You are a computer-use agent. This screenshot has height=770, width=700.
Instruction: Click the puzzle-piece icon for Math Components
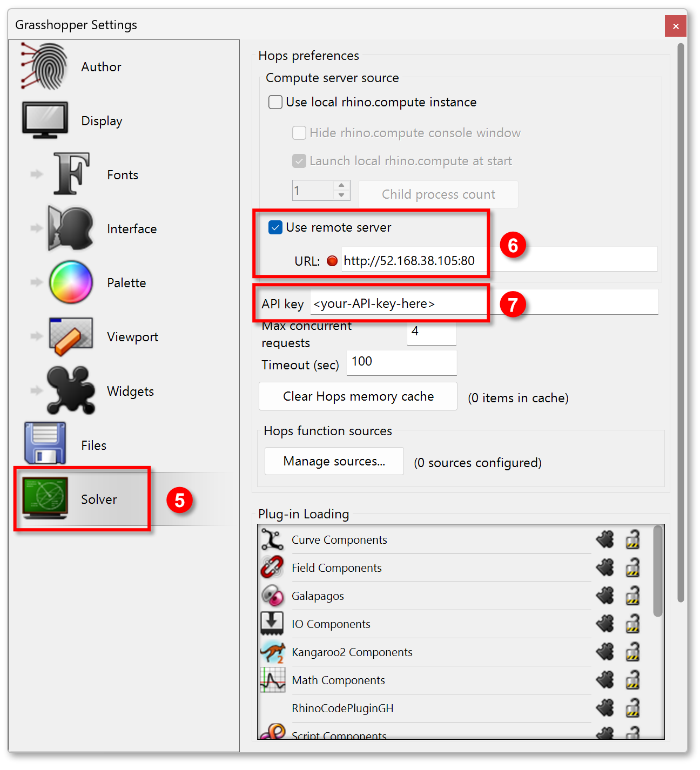pyautogui.click(x=605, y=680)
